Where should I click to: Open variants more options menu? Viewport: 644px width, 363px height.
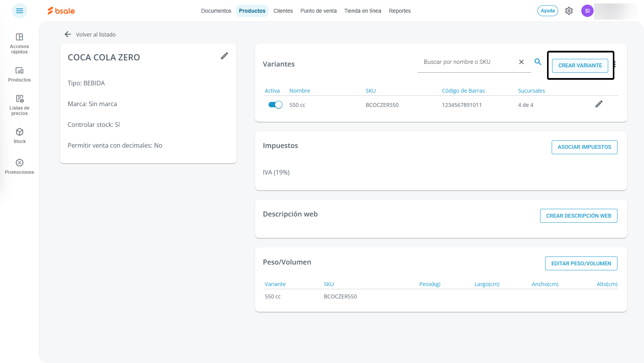pyautogui.click(x=615, y=64)
